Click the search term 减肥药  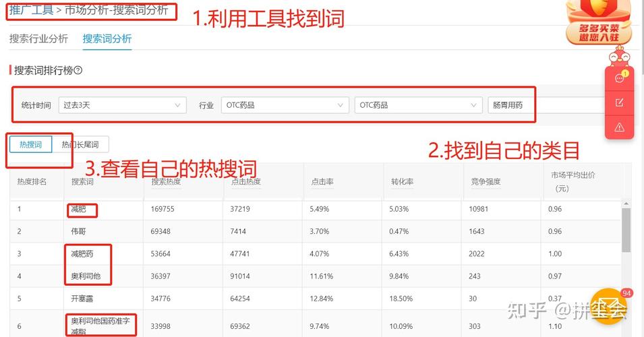coord(82,253)
